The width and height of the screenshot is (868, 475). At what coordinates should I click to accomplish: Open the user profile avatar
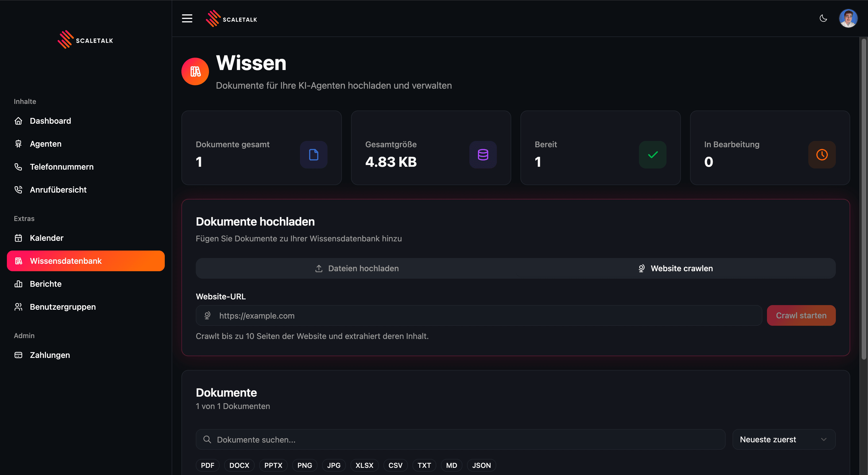tap(848, 18)
